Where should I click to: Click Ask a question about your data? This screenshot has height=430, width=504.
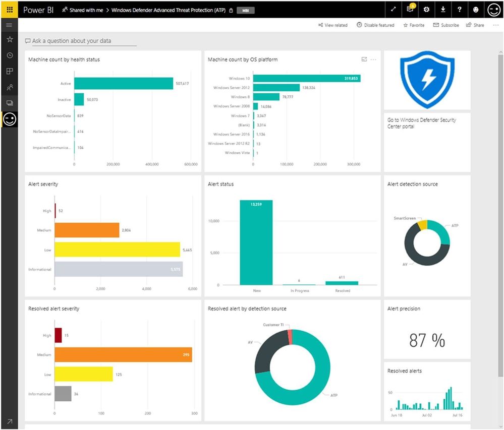71,41
